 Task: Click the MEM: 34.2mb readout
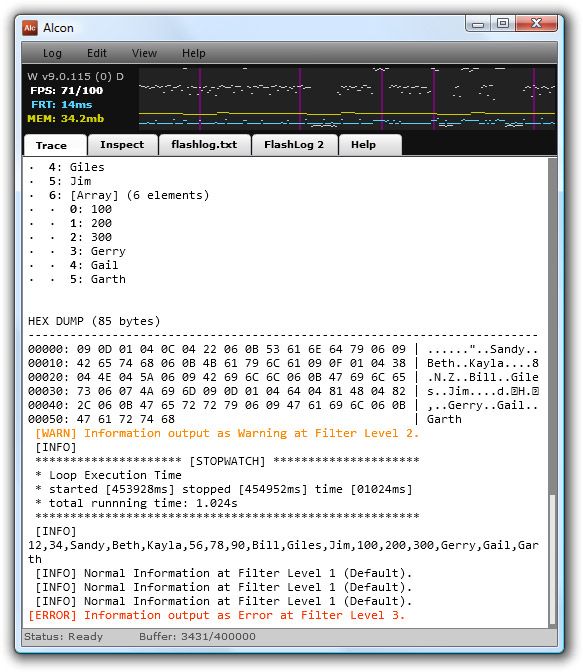66,119
